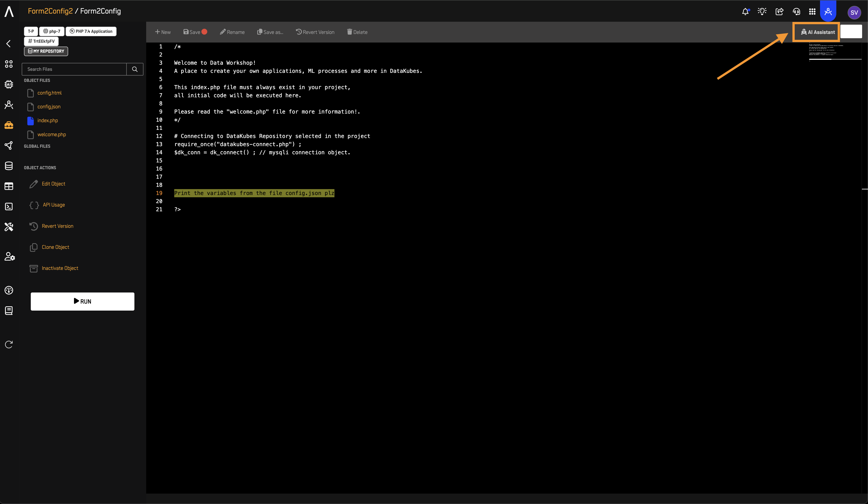Screen dimensions: 868x504
Task: Click the DataKubes logo icon
Action: (9, 11)
